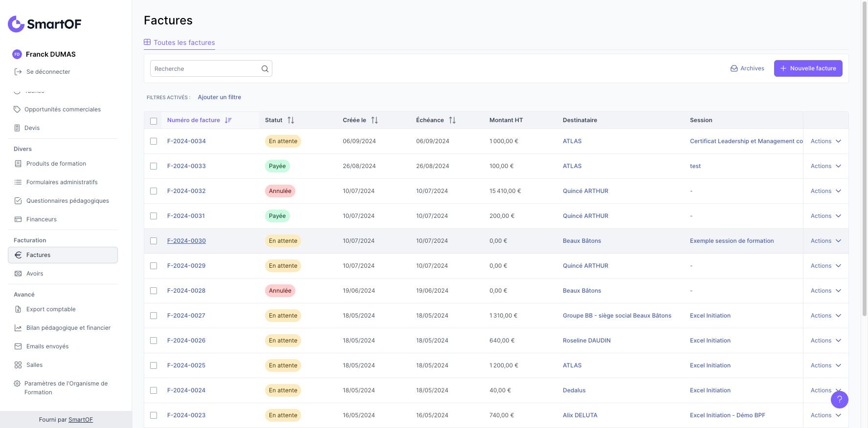
Task: Click the Franck DUMAS avatar icon
Action: pos(17,54)
